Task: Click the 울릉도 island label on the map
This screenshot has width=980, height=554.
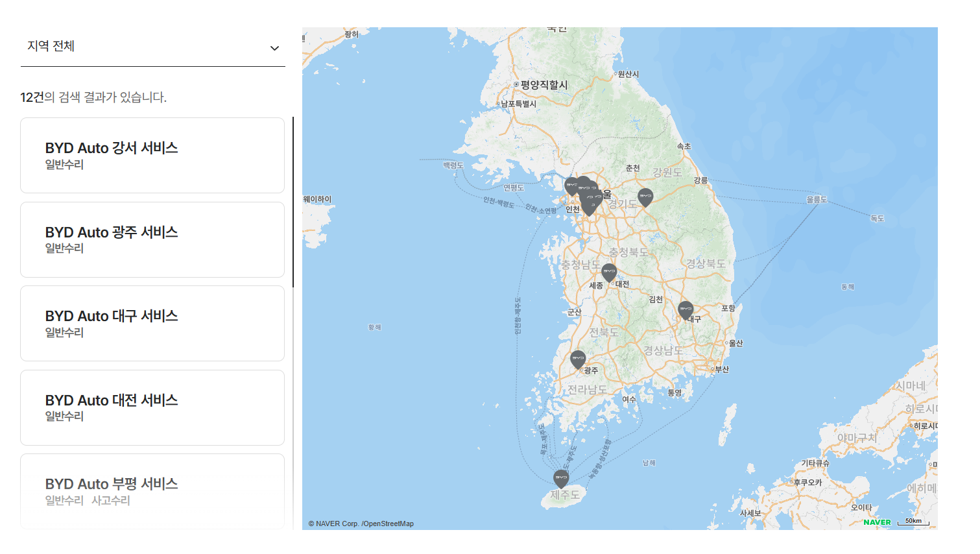Action: [x=817, y=200]
